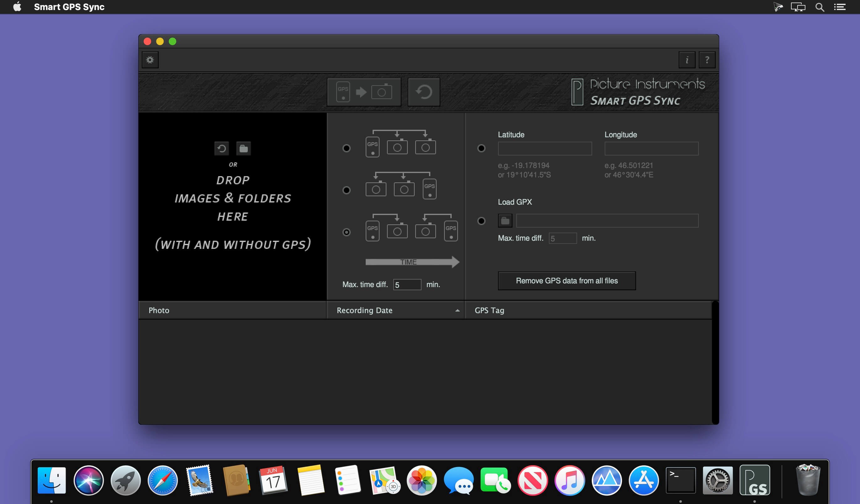
Task: Open settings via the gear icon
Action: [x=150, y=60]
